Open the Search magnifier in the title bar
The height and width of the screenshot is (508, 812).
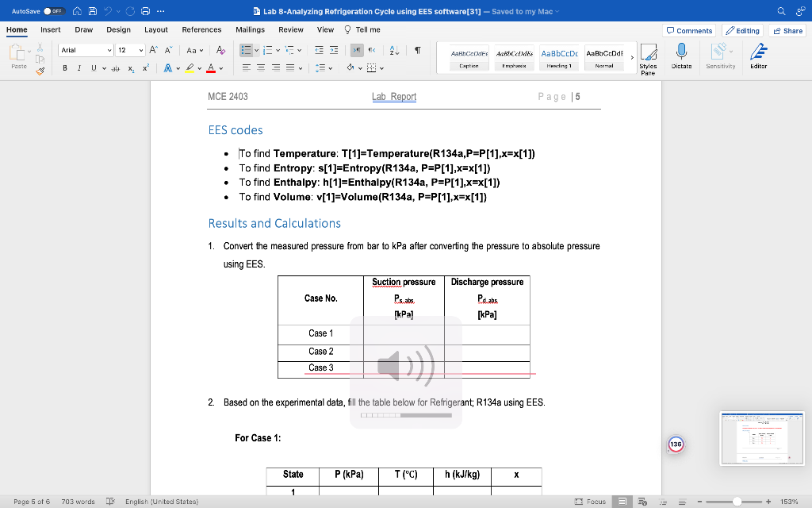point(781,11)
